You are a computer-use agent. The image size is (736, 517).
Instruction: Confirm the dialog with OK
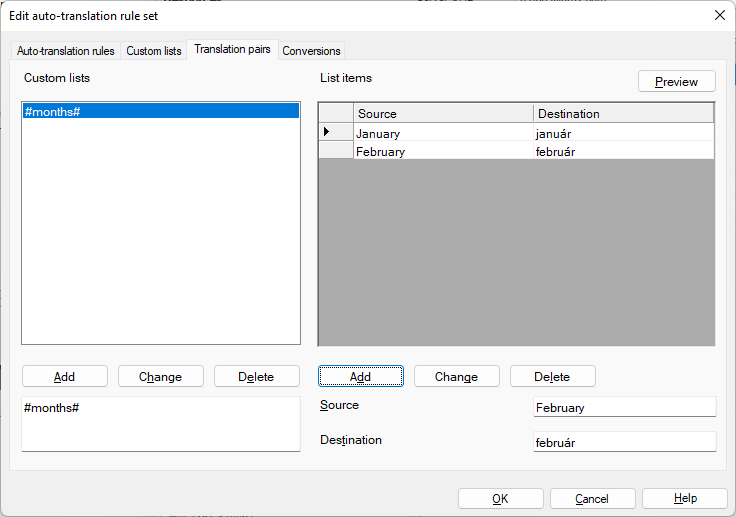tap(500, 499)
